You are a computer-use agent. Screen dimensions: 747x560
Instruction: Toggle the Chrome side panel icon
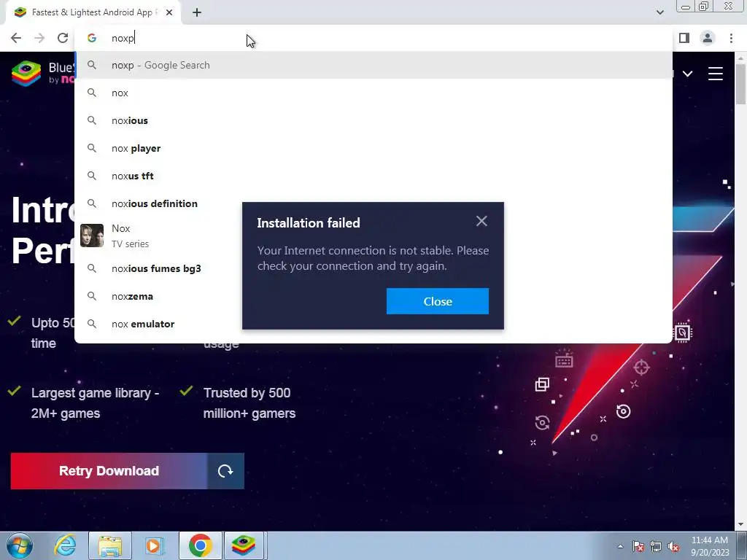(684, 38)
